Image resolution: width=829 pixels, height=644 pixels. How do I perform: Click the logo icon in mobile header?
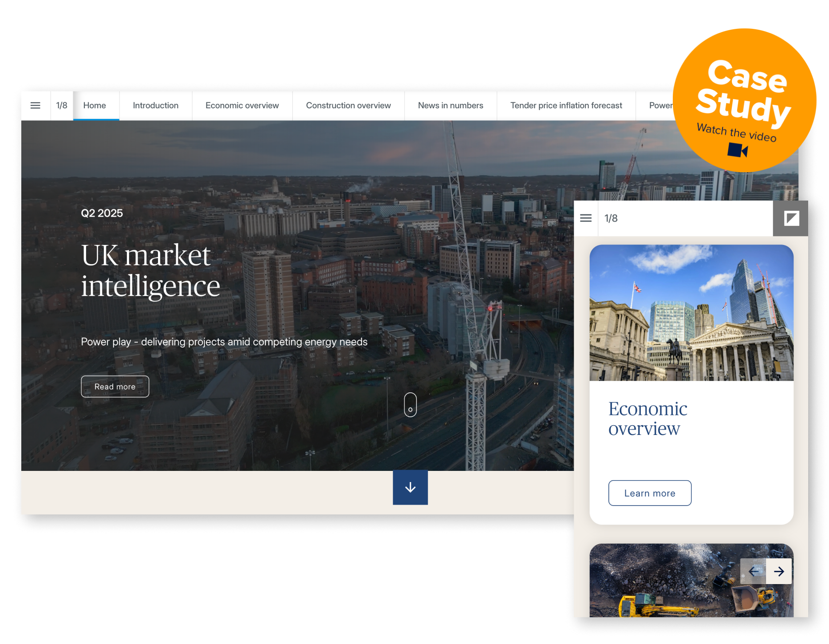point(791,218)
